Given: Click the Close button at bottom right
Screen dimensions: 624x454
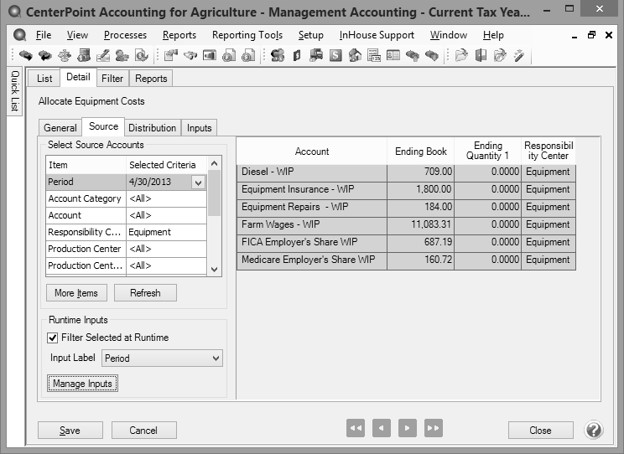Looking at the screenshot, I should coord(540,430).
